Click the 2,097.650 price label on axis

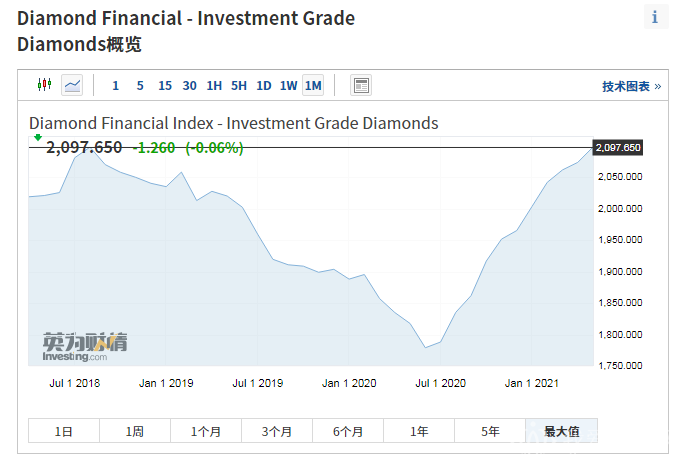point(617,148)
